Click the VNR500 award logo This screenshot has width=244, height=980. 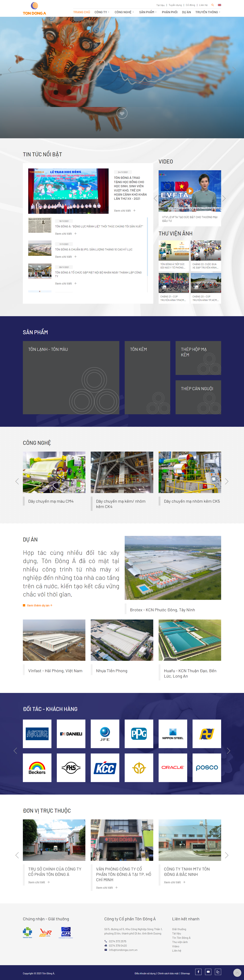tap(46, 932)
